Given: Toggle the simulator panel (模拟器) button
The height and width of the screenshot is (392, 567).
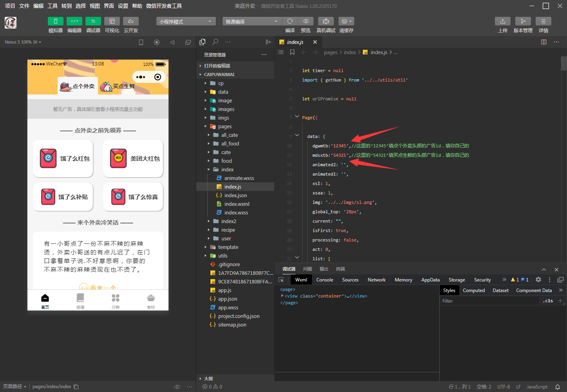Looking at the screenshot, I should click(x=56, y=21).
